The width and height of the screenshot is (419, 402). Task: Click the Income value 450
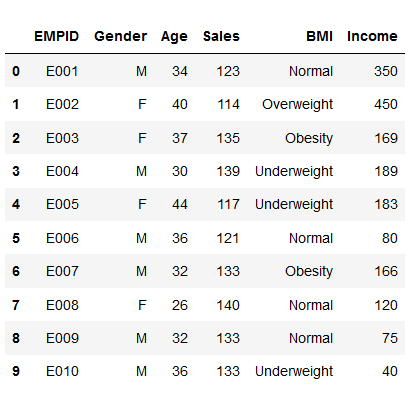pos(386,104)
